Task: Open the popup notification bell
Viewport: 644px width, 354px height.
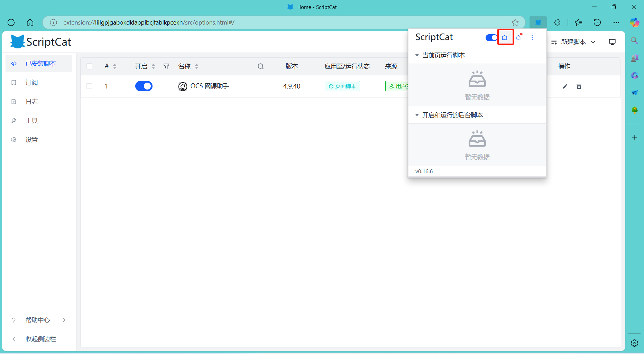Action: (x=518, y=37)
